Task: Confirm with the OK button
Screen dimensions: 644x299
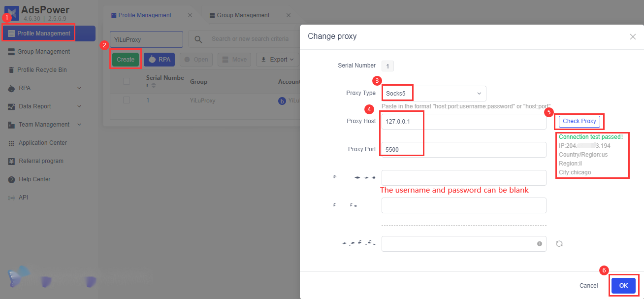Action: 623,286
